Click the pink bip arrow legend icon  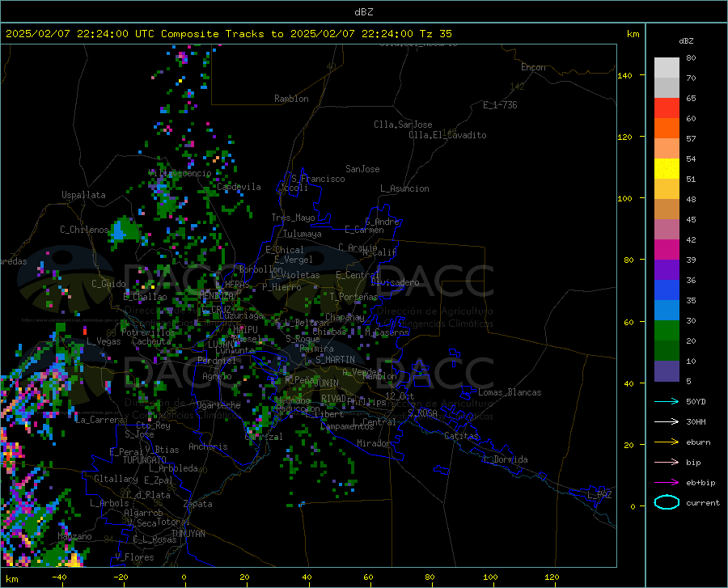click(x=667, y=463)
